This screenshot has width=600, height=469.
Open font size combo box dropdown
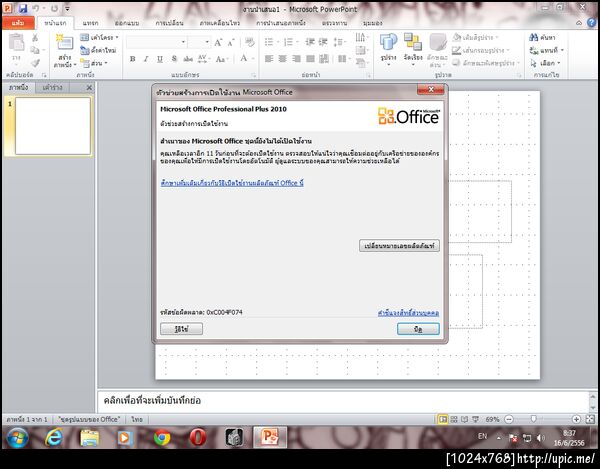tap(207, 42)
